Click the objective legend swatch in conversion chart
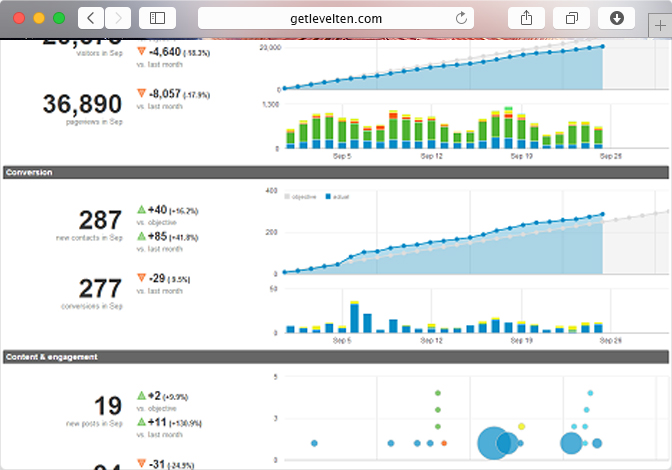Image resolution: width=672 pixels, height=470 pixels. coord(287,197)
